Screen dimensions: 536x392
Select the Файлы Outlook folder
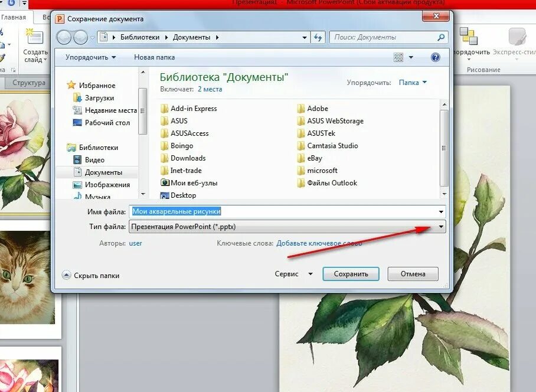pyautogui.click(x=327, y=183)
